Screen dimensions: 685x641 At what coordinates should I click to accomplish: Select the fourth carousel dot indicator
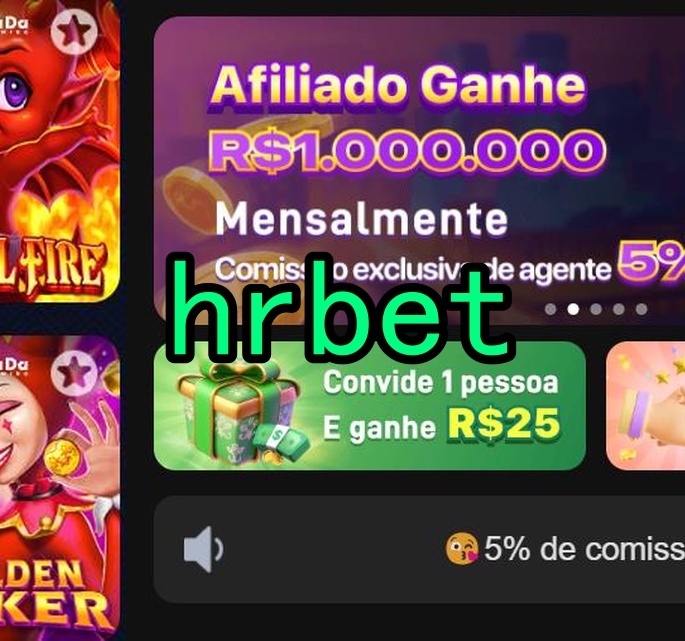click(619, 309)
